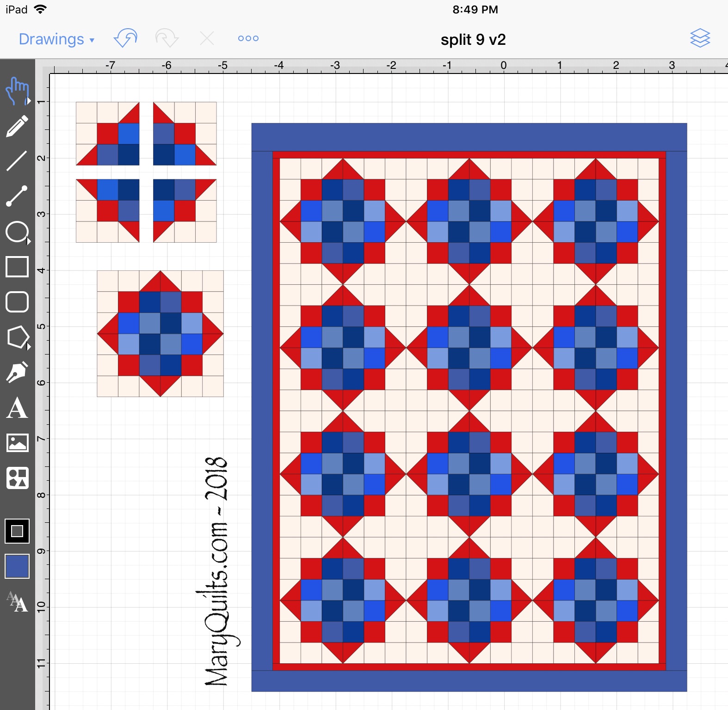
Task: Select the Text tool
Action: pyautogui.click(x=17, y=408)
